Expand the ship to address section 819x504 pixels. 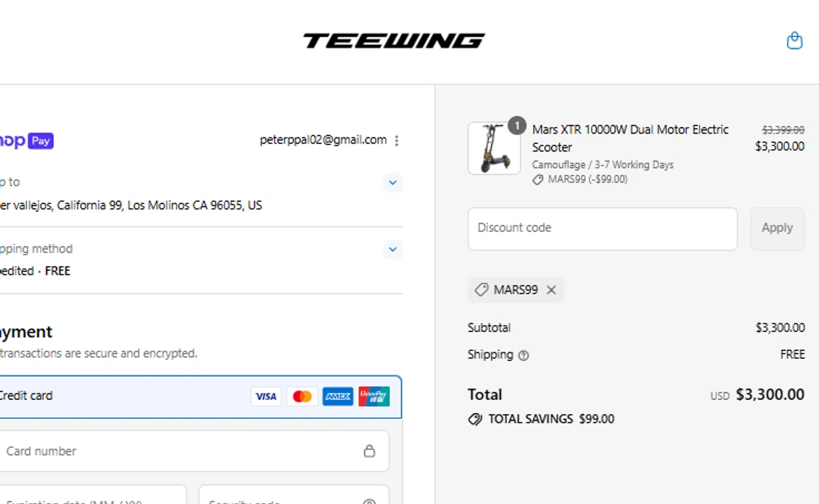click(x=393, y=182)
